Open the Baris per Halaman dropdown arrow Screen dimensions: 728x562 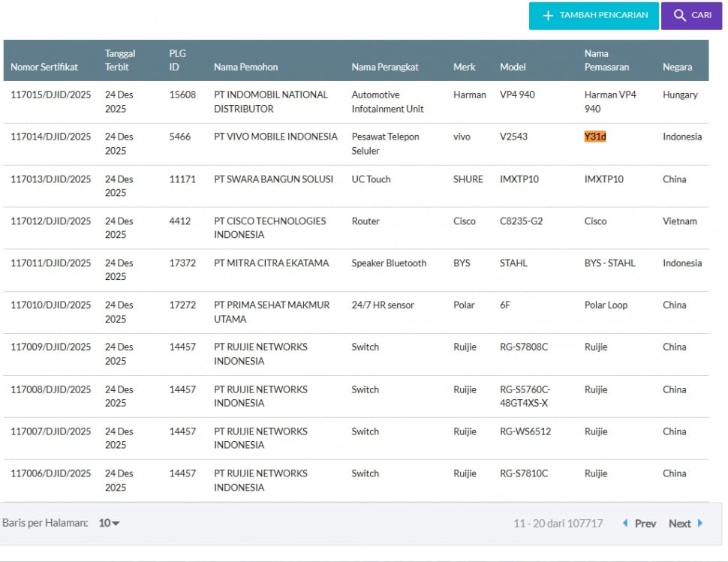[114, 523]
